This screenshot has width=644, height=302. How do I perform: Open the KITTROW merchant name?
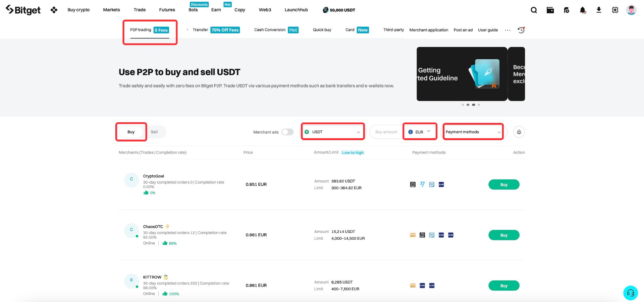(x=152, y=277)
